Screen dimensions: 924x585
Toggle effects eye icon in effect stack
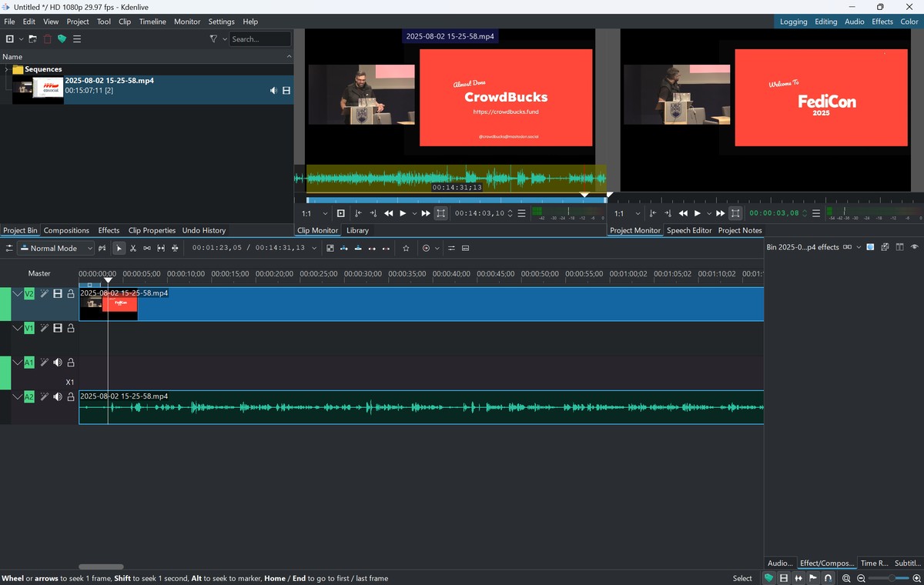914,247
